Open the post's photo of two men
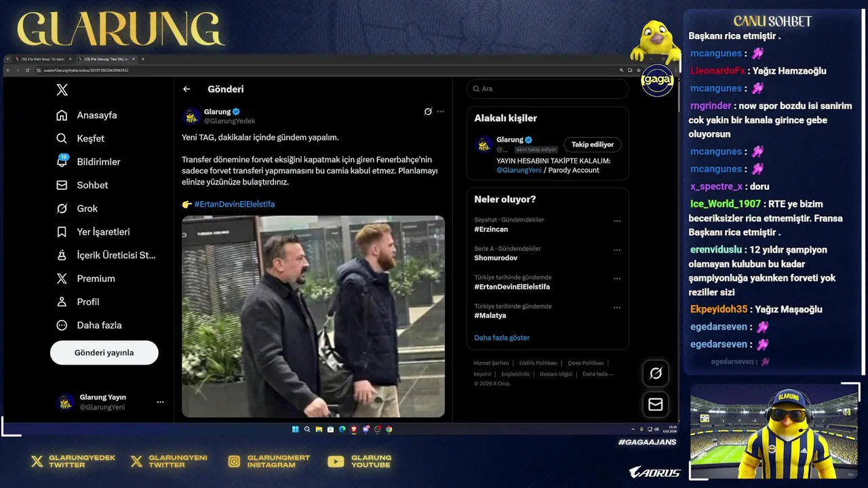868x488 pixels. coord(313,317)
